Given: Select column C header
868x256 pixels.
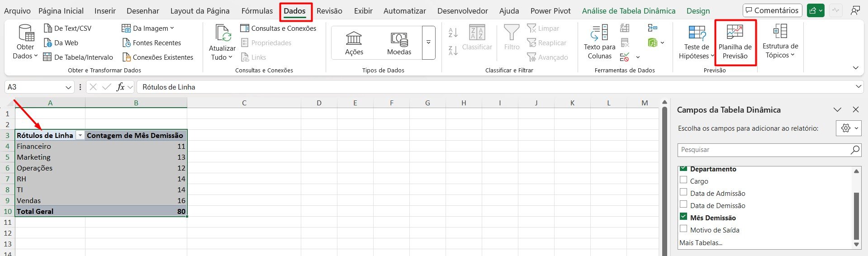Looking at the screenshot, I should point(244,103).
